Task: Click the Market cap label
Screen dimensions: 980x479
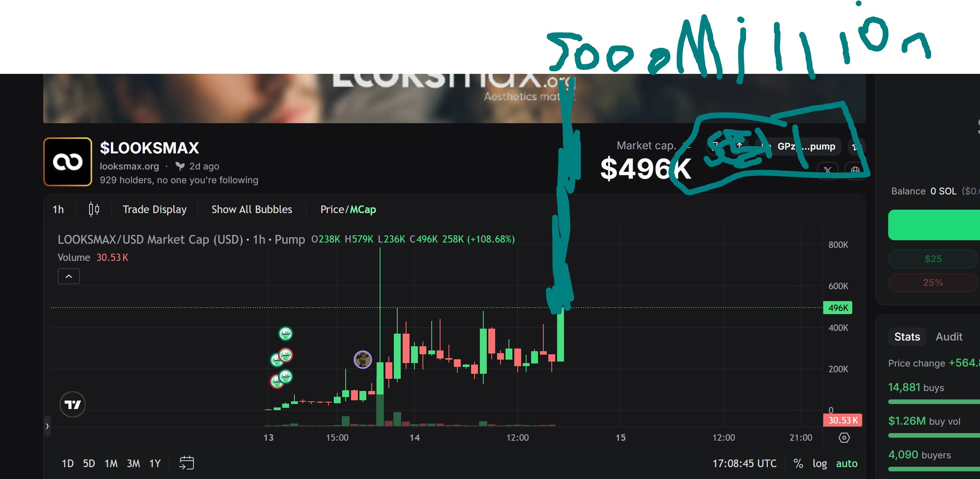Action: pyautogui.click(x=646, y=145)
